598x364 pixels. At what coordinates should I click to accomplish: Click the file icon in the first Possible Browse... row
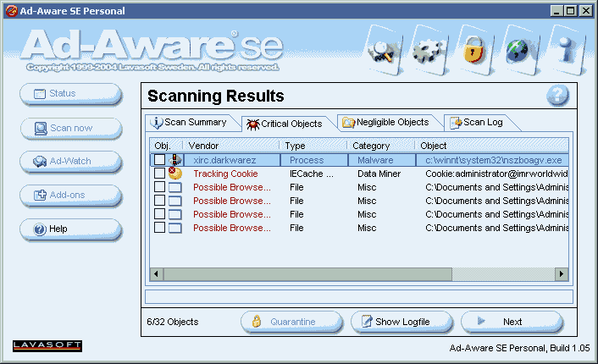[x=175, y=187]
